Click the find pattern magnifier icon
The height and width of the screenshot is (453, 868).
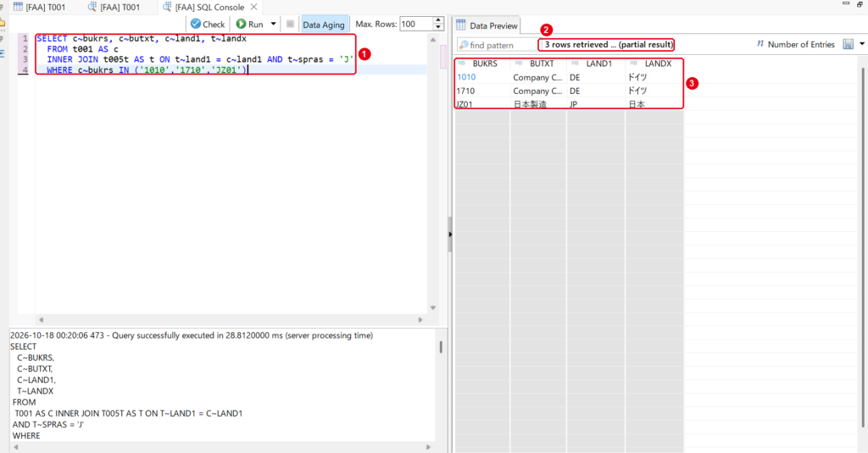pyautogui.click(x=464, y=45)
